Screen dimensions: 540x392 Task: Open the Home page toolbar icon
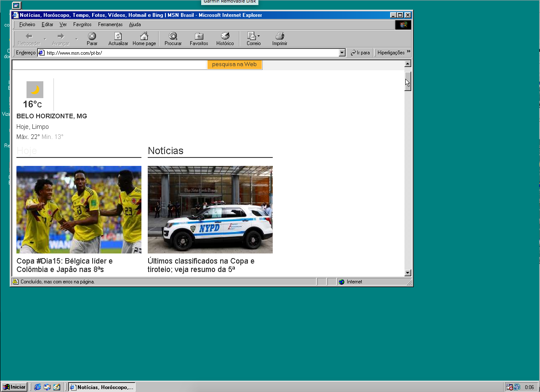144,36
